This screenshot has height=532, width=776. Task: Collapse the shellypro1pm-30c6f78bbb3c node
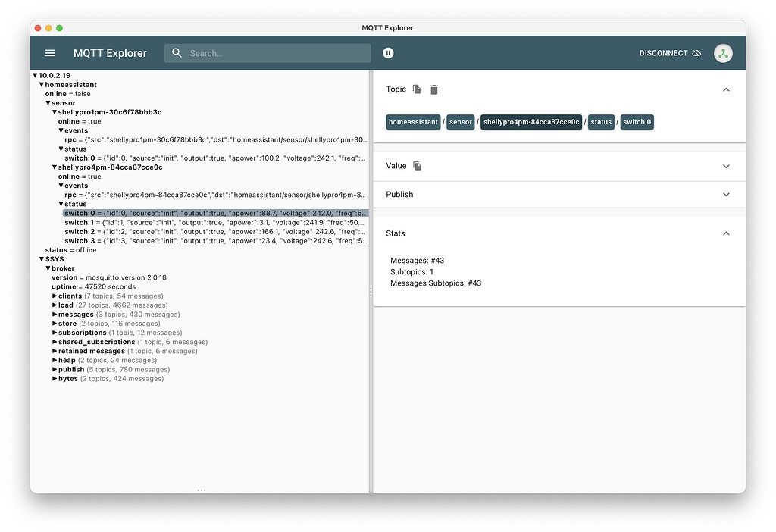coord(55,112)
